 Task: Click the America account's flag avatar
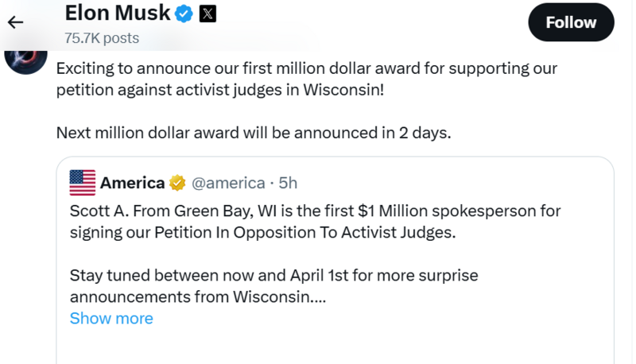(x=83, y=183)
